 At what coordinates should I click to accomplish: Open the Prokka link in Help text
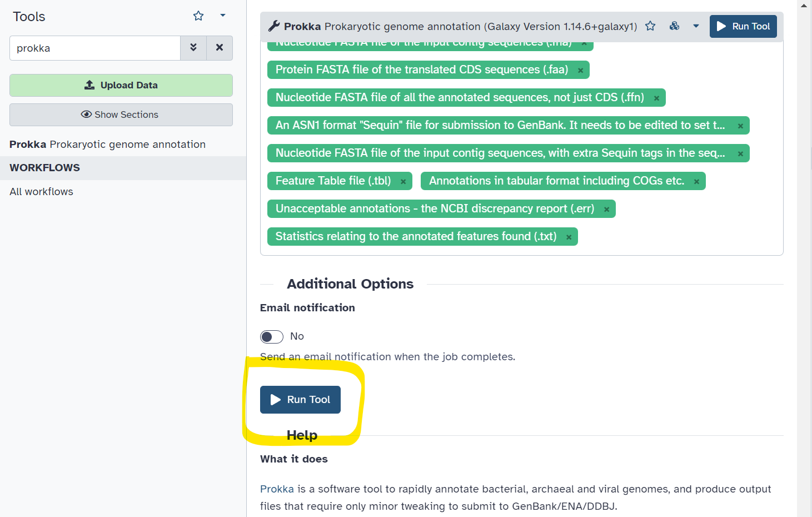click(x=277, y=489)
